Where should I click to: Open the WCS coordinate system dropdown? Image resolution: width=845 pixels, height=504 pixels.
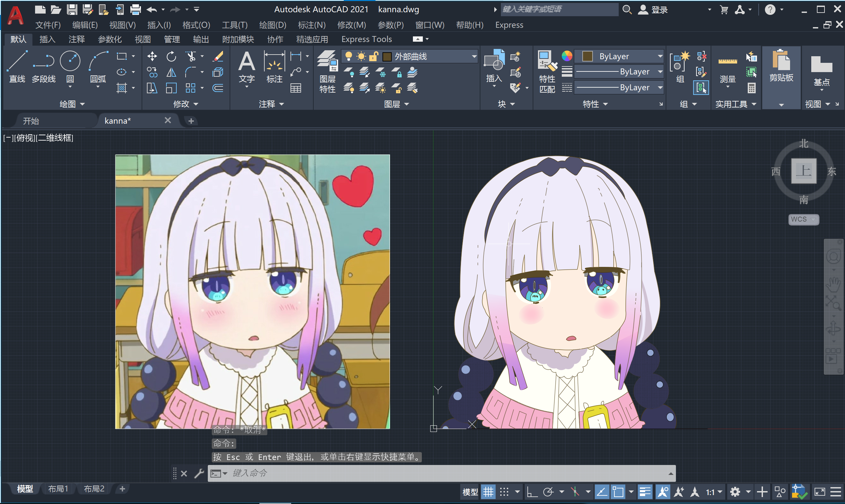pyautogui.click(x=803, y=219)
